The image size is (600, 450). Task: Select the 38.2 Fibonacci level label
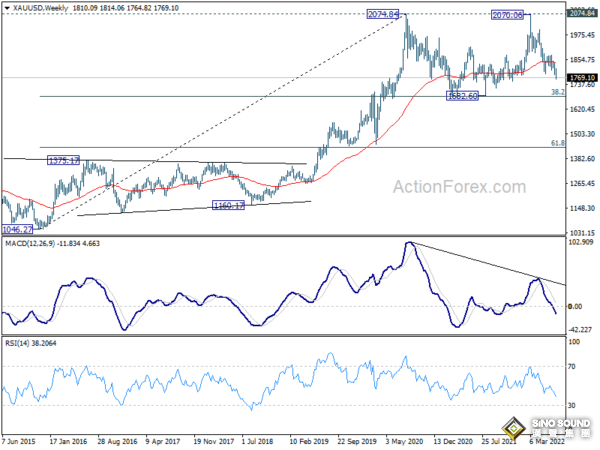(x=556, y=92)
